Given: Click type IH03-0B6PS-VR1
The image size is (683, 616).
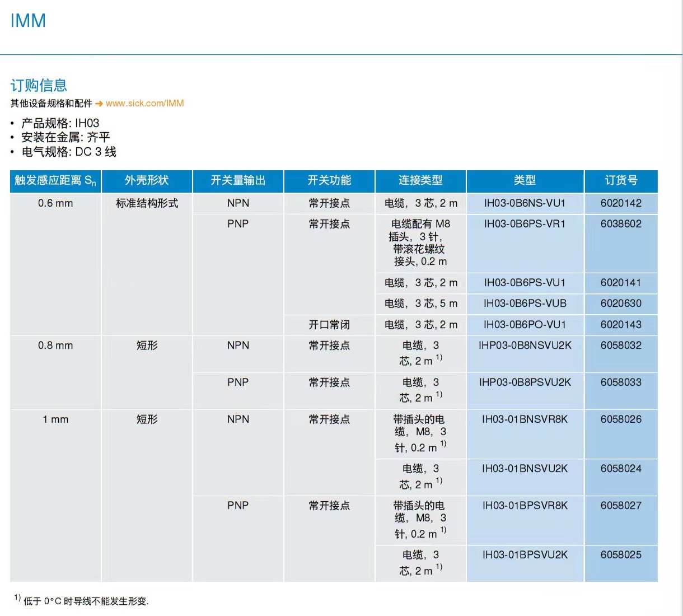Looking at the screenshot, I should point(525,224).
